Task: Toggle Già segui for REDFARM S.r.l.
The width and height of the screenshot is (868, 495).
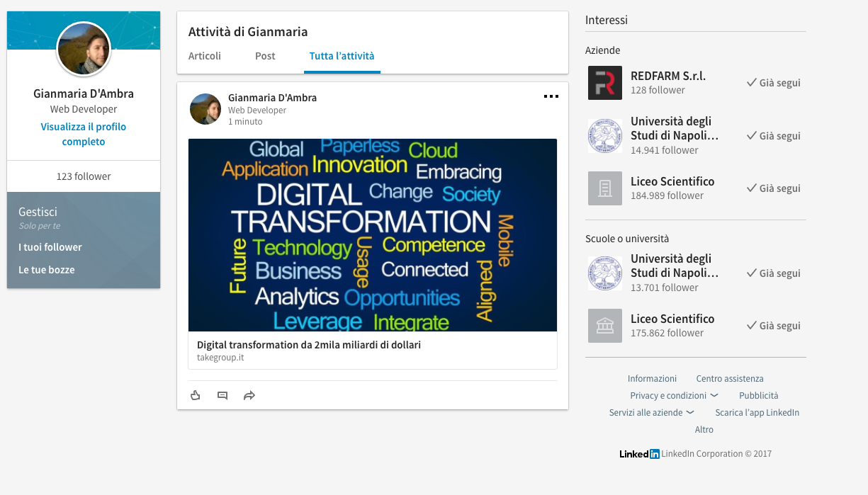Action: [x=773, y=83]
